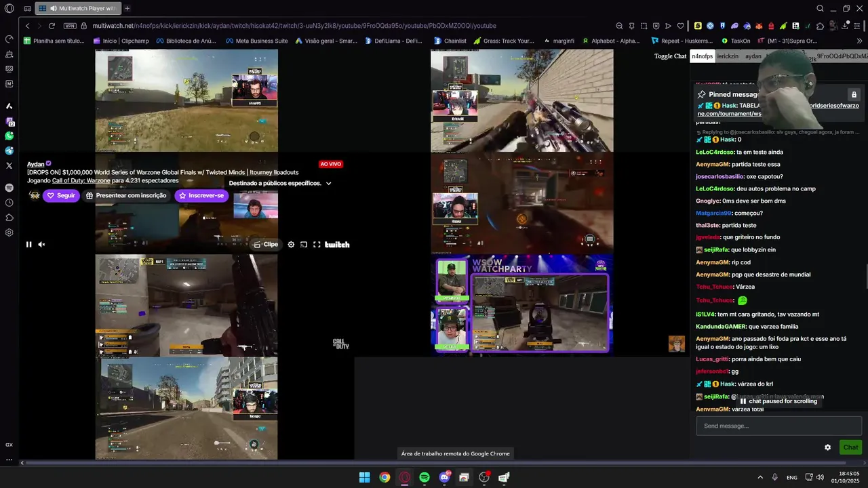
Task: Open Google Chrome from taskbar
Action: click(x=384, y=477)
